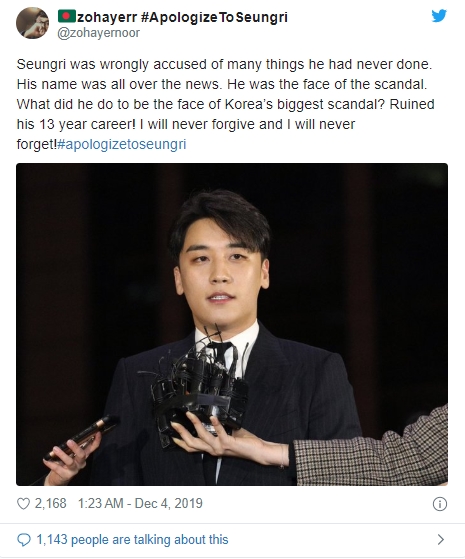The width and height of the screenshot is (465, 559).
Task: Click the #ApologizeToSeungri text in display name
Action: [x=214, y=17]
